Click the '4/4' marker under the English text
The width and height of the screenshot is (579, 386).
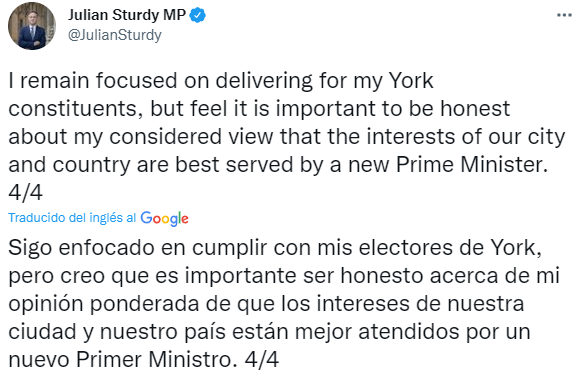[x=25, y=192]
